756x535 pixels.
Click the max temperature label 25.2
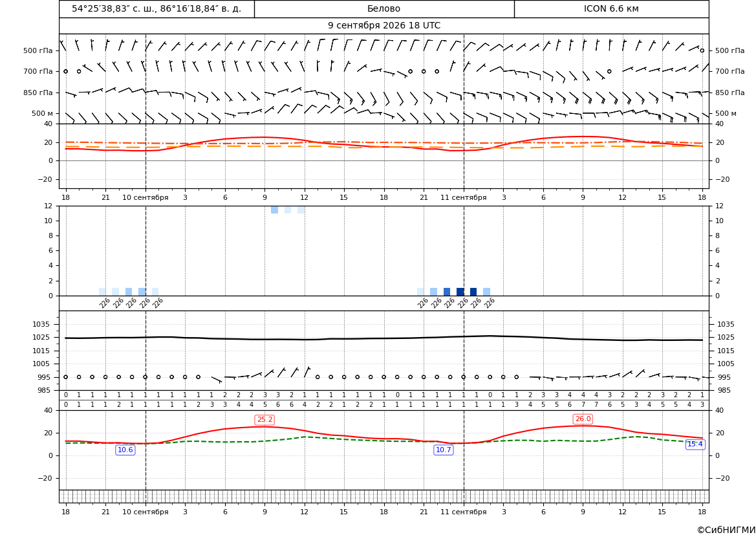[x=265, y=420]
